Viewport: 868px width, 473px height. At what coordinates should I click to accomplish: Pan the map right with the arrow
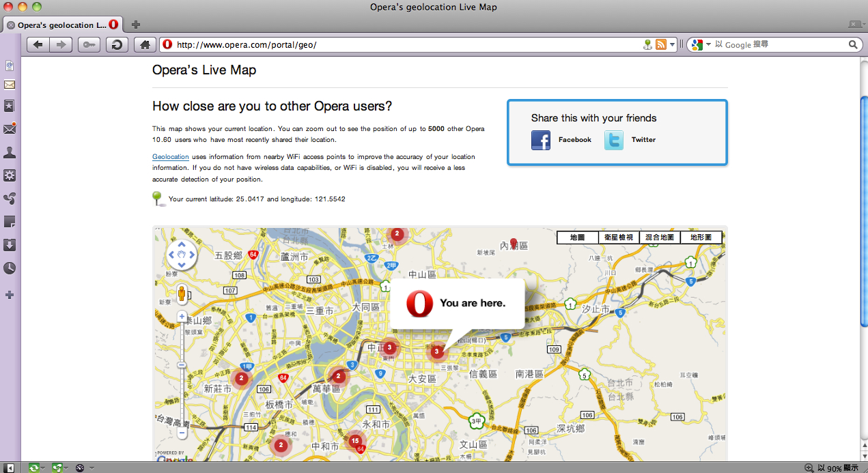coord(192,255)
